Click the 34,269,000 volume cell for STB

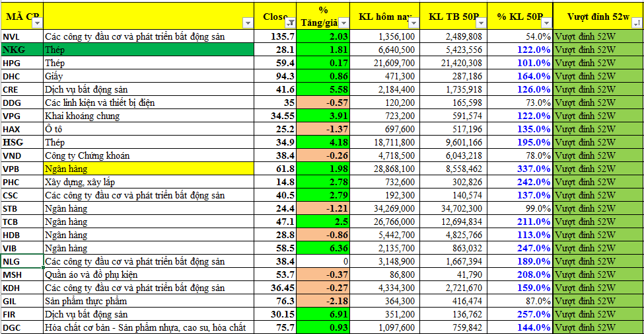point(386,208)
